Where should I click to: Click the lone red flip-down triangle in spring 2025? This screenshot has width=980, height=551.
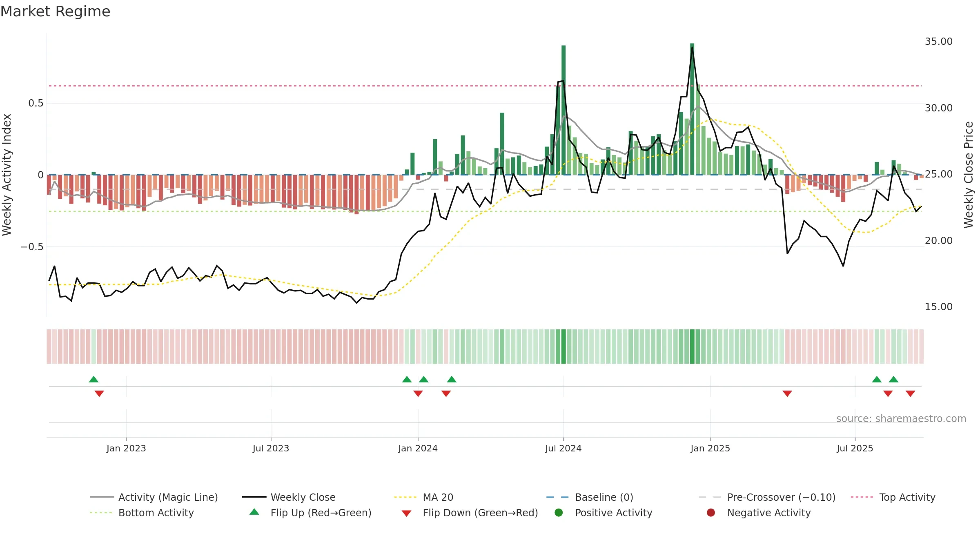787,393
